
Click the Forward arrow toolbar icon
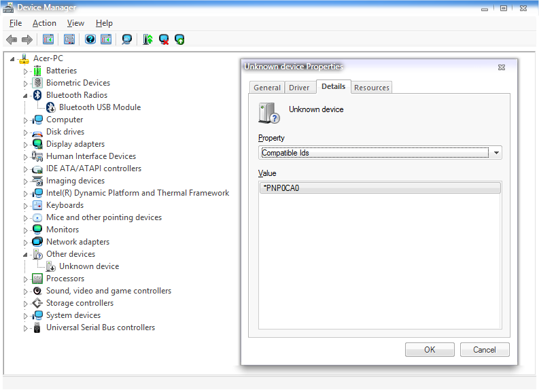[27, 39]
